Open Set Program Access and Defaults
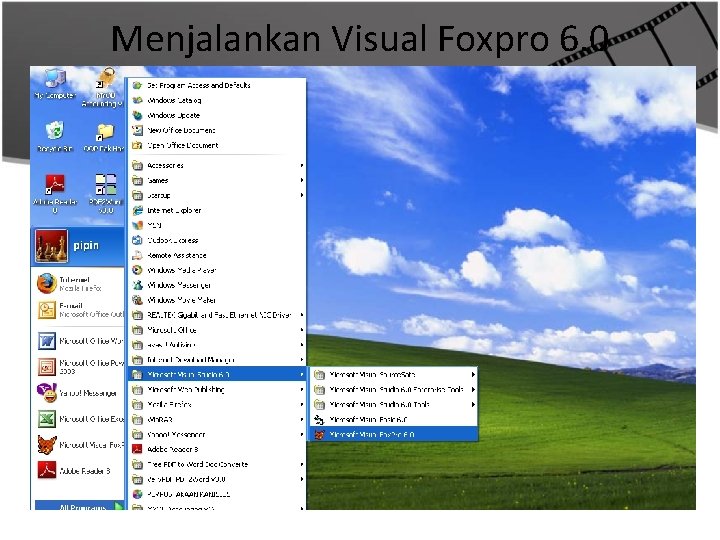720x540 pixels. tap(216, 85)
